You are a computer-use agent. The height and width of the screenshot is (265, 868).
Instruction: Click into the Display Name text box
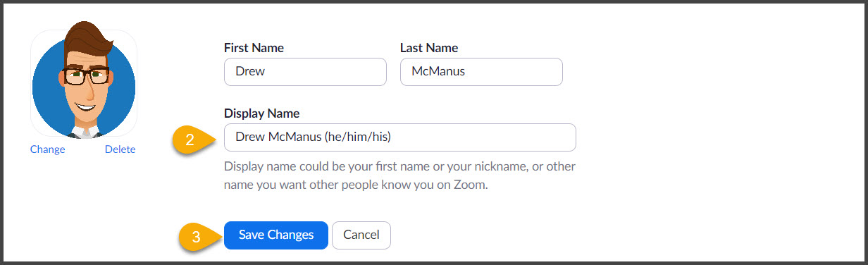tap(400, 137)
